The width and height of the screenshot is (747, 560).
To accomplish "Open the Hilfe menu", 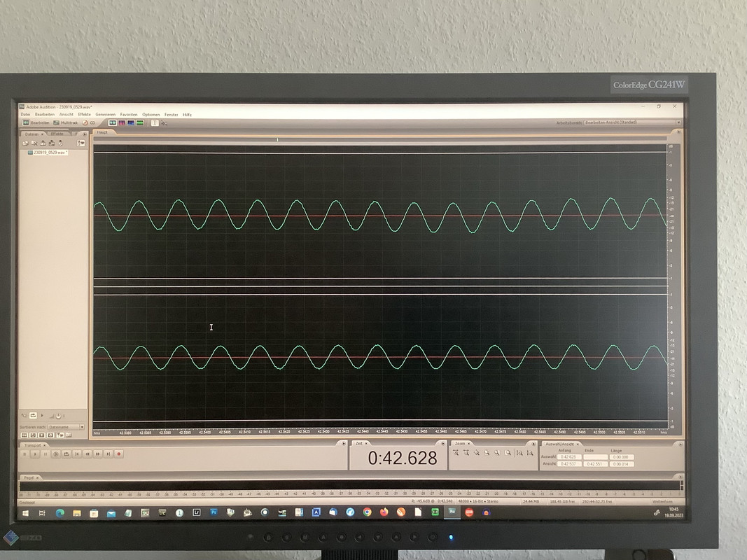I will click(187, 115).
